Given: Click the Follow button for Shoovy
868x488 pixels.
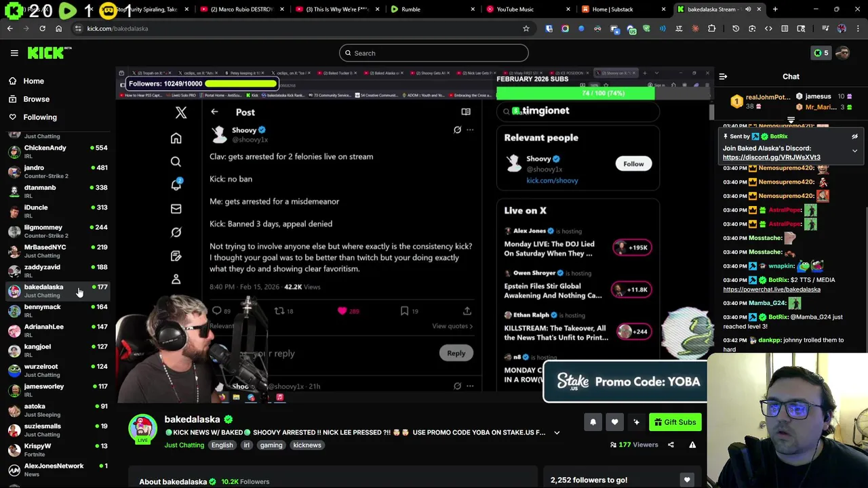Looking at the screenshot, I should (633, 163).
